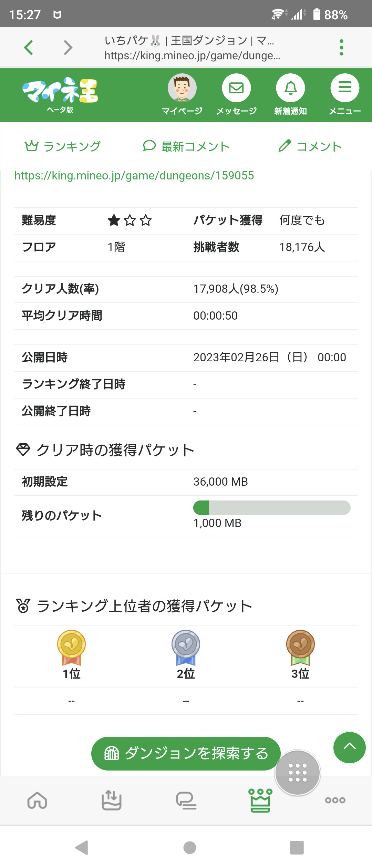This screenshot has height=868, width=372.
Task: Tap the floating grid dots button
Action: click(298, 773)
